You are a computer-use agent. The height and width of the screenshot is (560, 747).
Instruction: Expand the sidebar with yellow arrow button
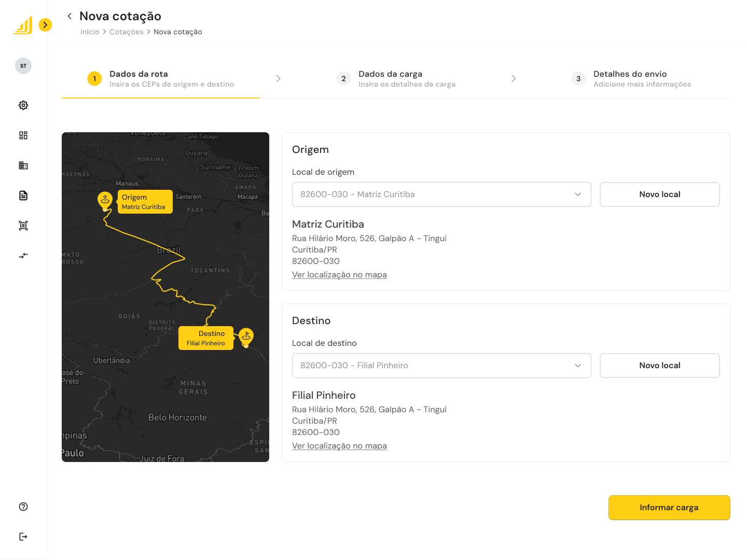(x=46, y=25)
